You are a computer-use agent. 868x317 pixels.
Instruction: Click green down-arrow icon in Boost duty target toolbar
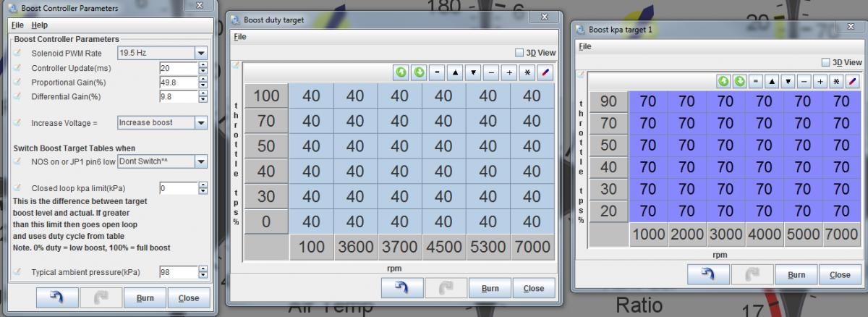click(x=419, y=73)
